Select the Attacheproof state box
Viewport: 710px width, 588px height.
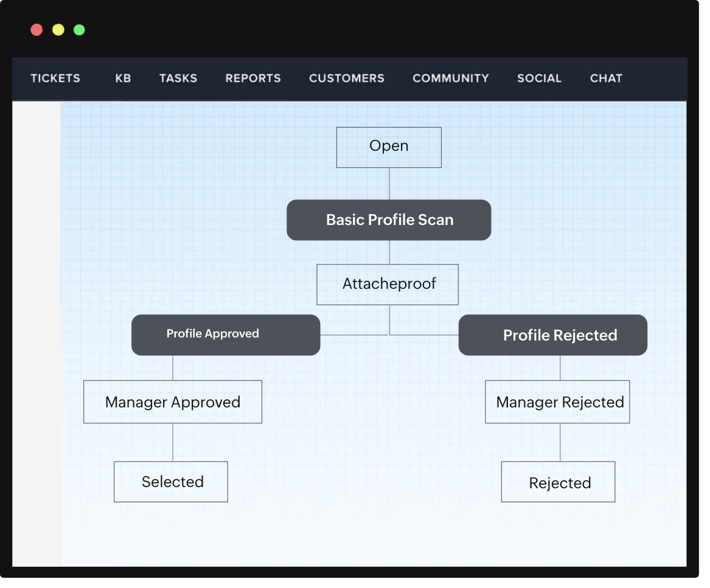(388, 285)
